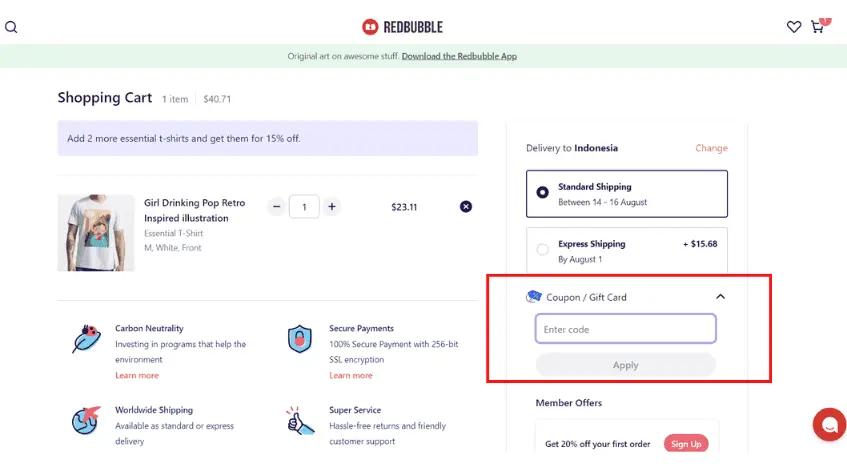Image resolution: width=847 pixels, height=470 pixels.
Task: Go to the Redbubble logo homepage
Action: [402, 27]
